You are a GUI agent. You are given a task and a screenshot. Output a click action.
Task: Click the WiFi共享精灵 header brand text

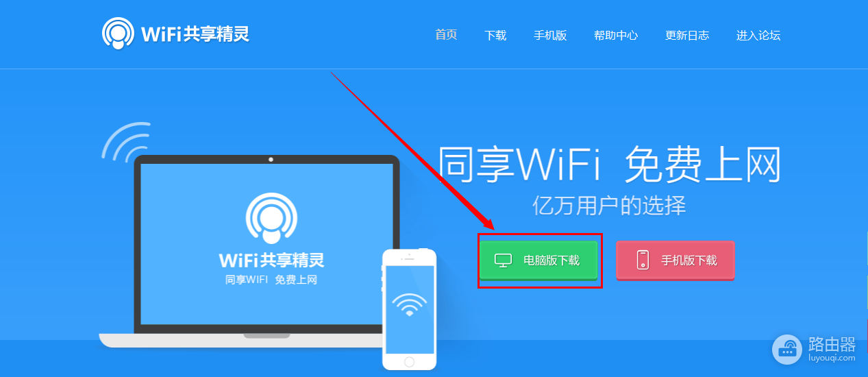point(195,34)
